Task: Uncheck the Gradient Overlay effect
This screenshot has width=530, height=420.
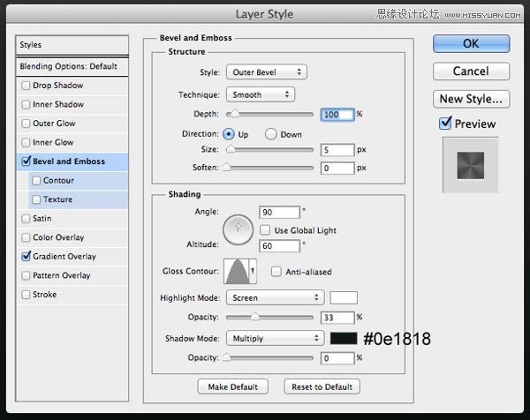Action: [x=26, y=257]
